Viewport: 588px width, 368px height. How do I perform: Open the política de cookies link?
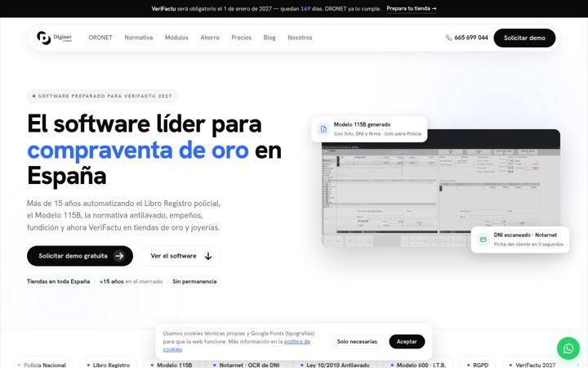point(297,342)
